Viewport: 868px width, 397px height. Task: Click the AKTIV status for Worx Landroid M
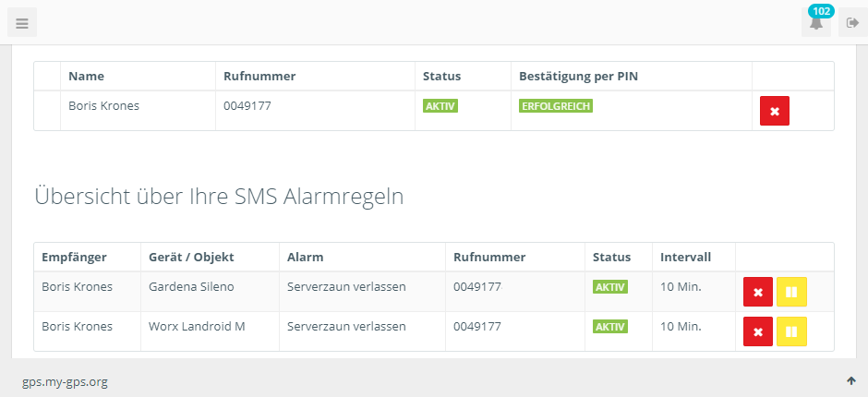coord(610,327)
